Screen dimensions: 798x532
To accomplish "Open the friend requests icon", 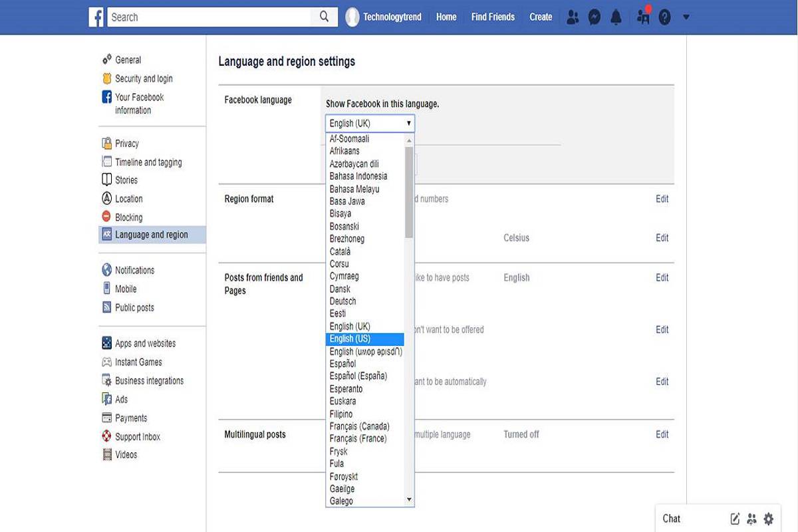I will [x=573, y=17].
